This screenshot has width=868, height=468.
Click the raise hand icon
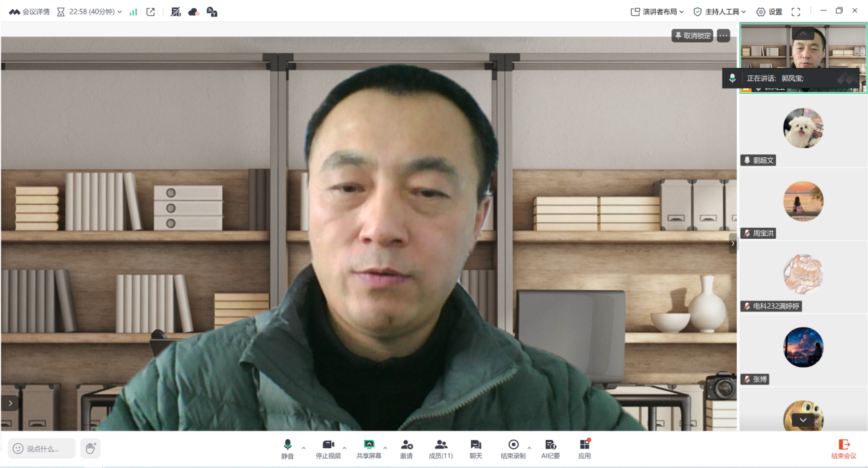click(x=91, y=448)
